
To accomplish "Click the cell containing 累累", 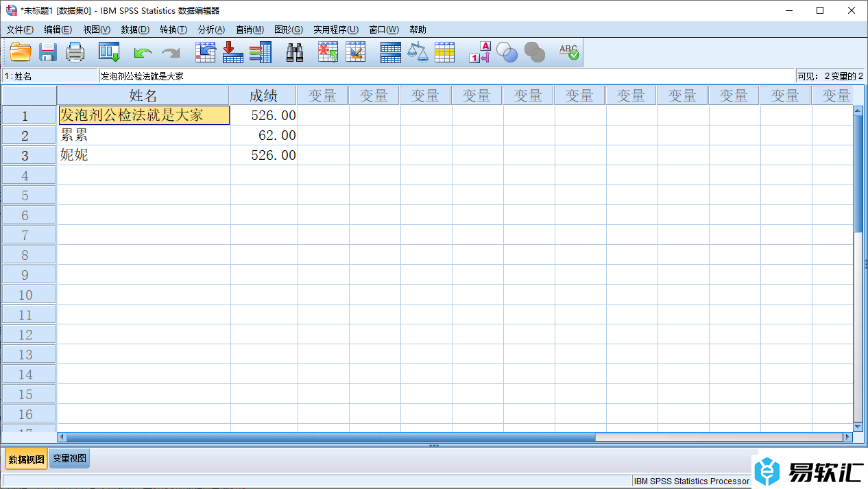I will (144, 135).
